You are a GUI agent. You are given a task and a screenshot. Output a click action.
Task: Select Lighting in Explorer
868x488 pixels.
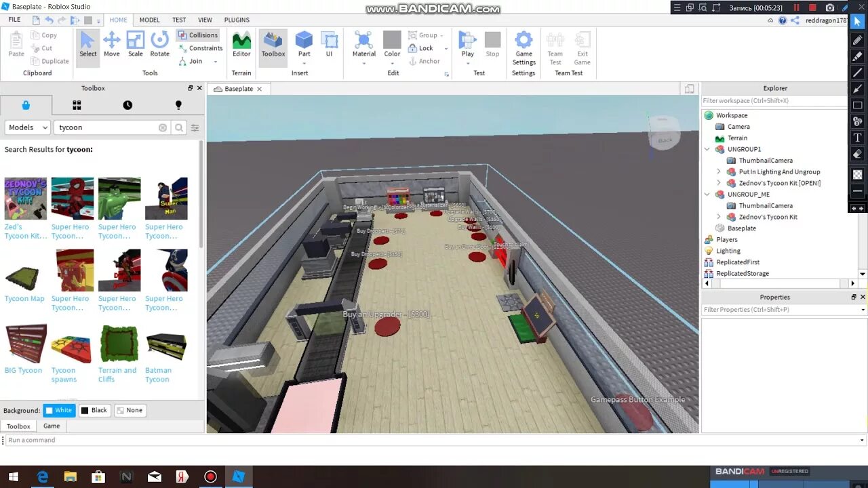click(728, 251)
